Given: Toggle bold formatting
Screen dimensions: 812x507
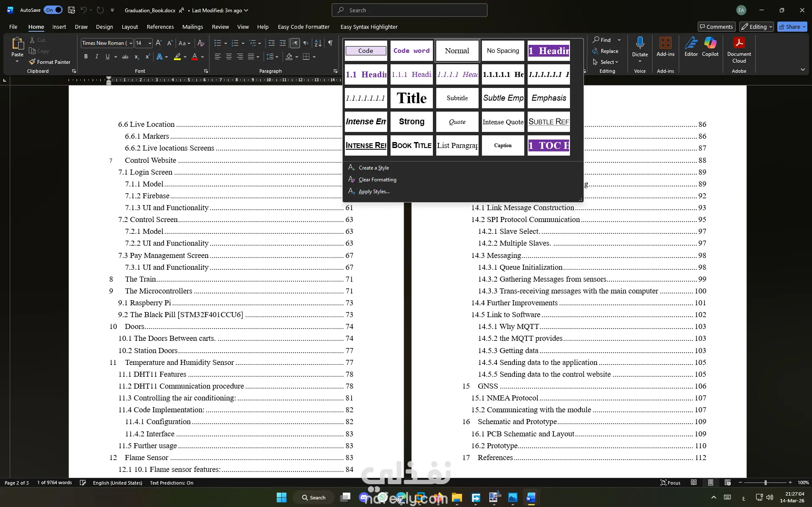Looking at the screenshot, I should point(86,57).
